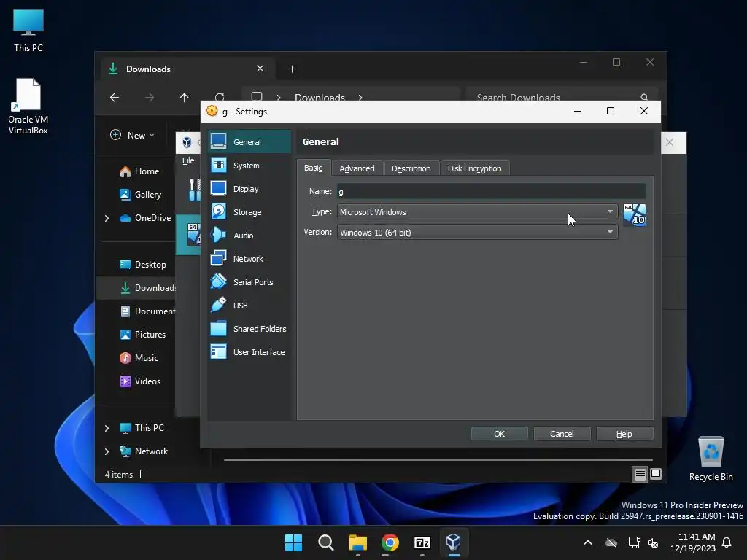Open the Type dropdown
Screen dimensions: 747x560
477,212
